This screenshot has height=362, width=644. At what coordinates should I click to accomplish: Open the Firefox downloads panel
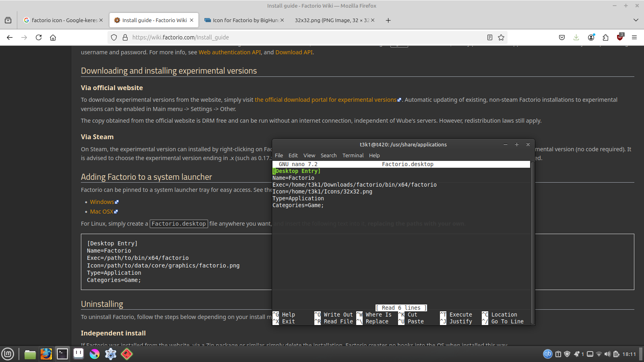(x=576, y=37)
